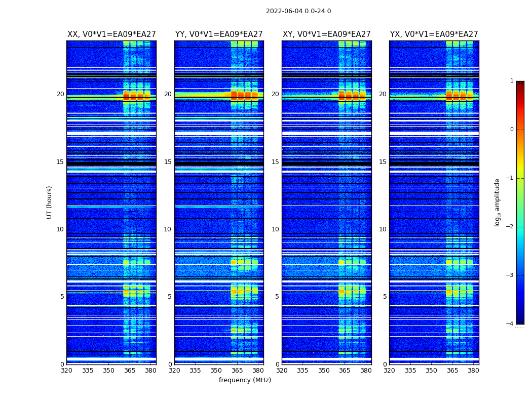532x405 pixels.
Task: Click the YX, V0*V1=EA09*EA27 panel title
Action: click(x=434, y=34)
